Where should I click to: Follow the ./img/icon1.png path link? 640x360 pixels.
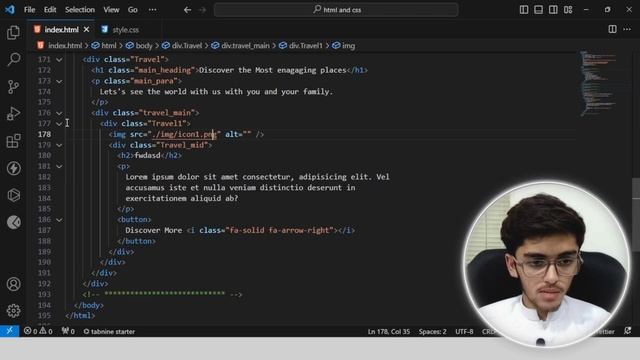click(x=184, y=134)
